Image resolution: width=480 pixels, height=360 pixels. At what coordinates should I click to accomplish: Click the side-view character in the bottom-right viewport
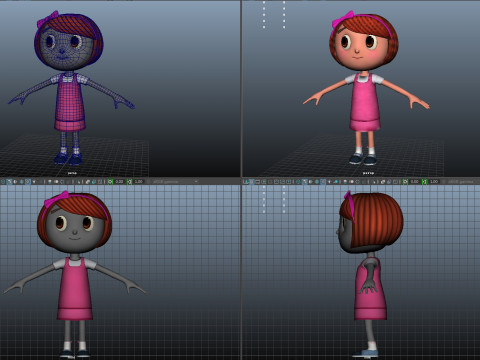click(x=370, y=275)
